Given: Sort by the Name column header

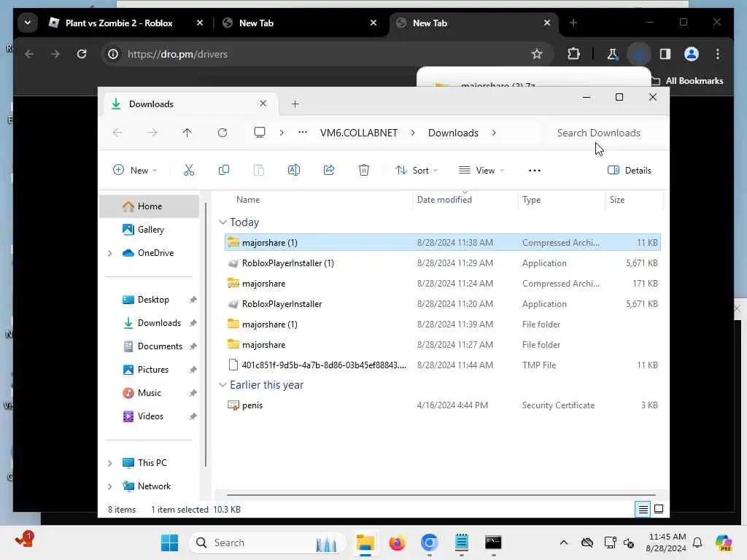Looking at the screenshot, I should click(248, 200).
